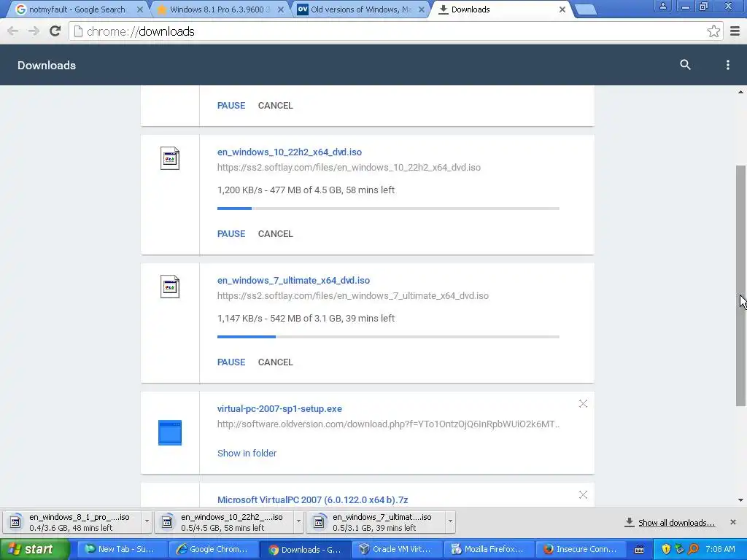Close the notmyfault Google Search tab
747x560 pixels.
pyautogui.click(x=140, y=9)
